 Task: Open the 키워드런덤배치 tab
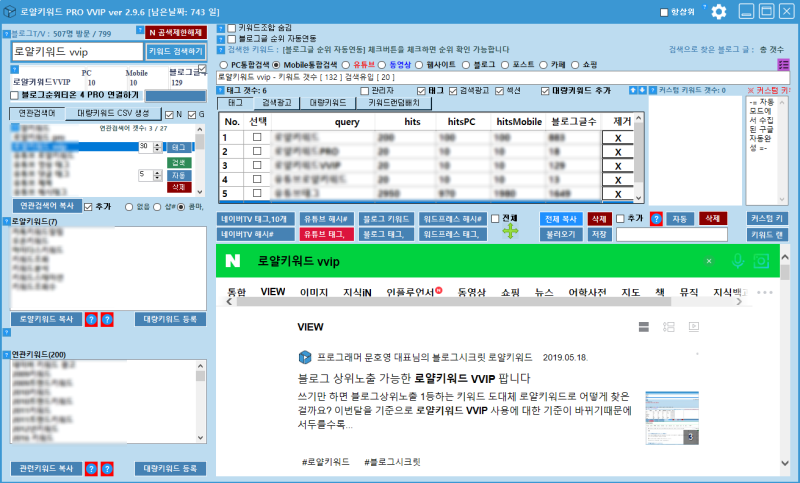coord(394,103)
